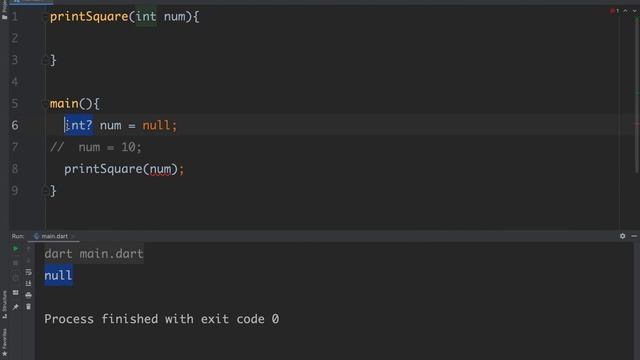Click the Print console output icon
The height and width of the screenshot is (360, 640).
click(x=28, y=295)
